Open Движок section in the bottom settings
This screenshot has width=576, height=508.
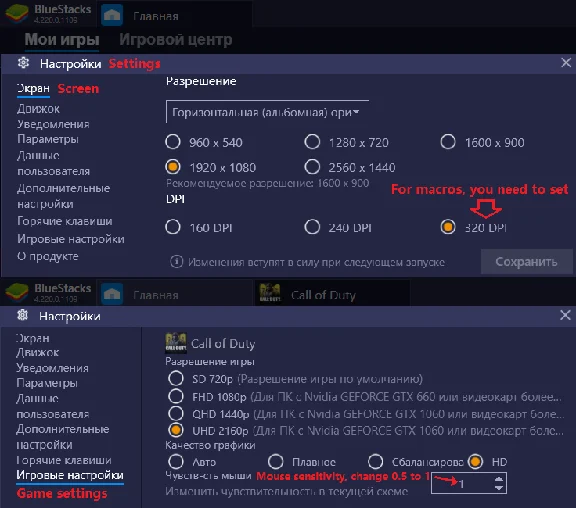tap(37, 353)
